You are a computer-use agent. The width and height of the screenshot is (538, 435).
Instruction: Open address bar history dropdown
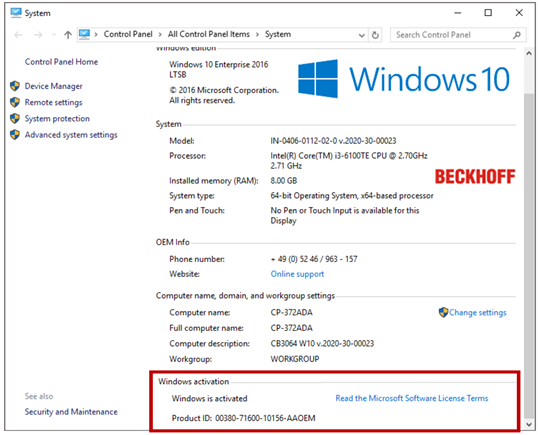click(361, 35)
